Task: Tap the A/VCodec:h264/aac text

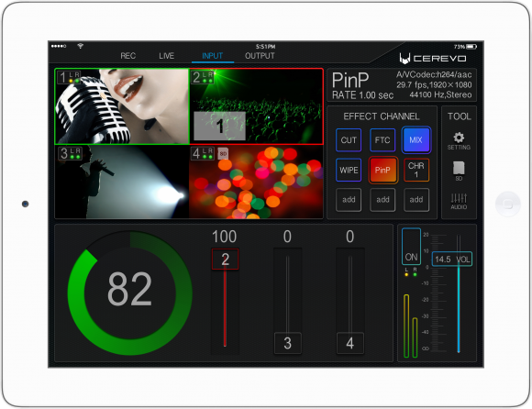Action: click(434, 74)
